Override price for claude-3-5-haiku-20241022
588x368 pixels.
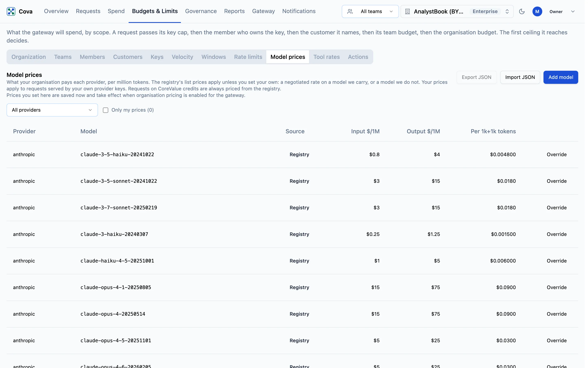tap(557, 155)
